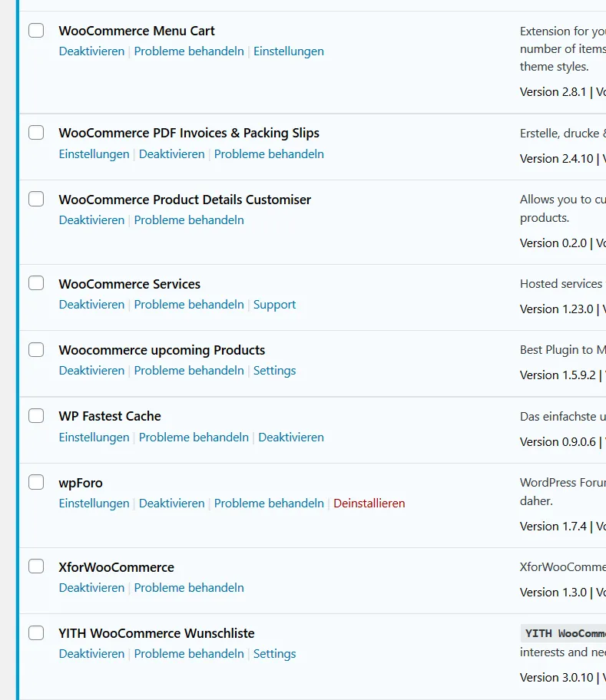Click the red Deinstallieren link for wpForo
The width and height of the screenshot is (606, 700).
(369, 504)
